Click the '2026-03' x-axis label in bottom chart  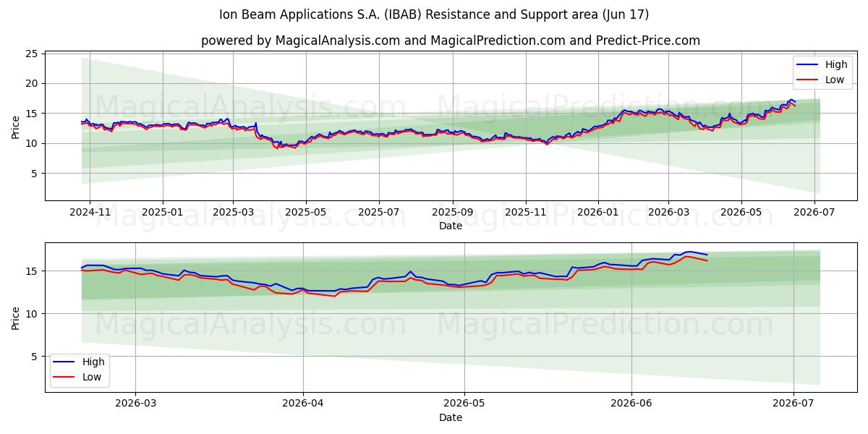[136, 404]
